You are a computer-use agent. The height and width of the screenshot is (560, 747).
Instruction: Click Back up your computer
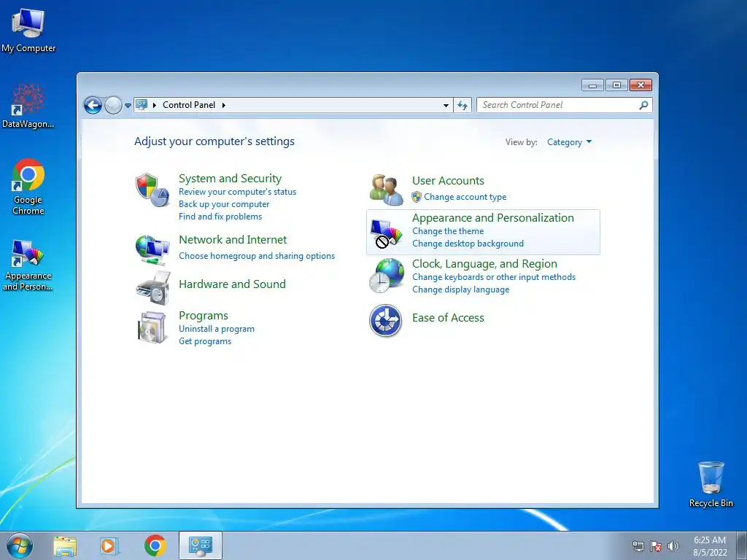(x=224, y=204)
